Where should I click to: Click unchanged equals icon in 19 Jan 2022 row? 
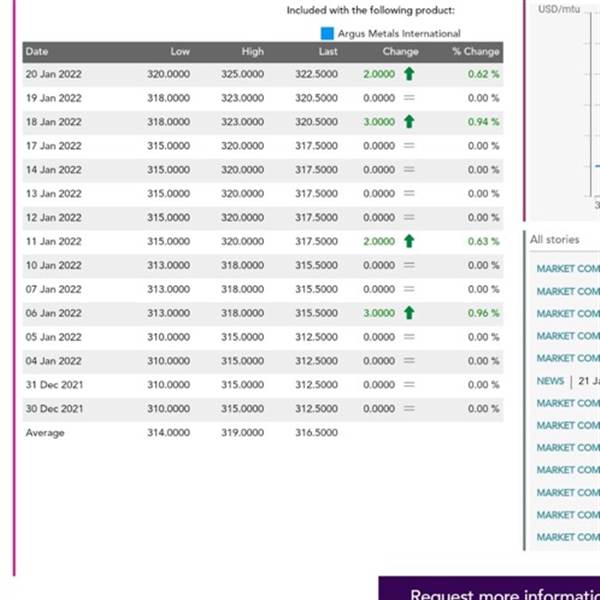(409, 98)
